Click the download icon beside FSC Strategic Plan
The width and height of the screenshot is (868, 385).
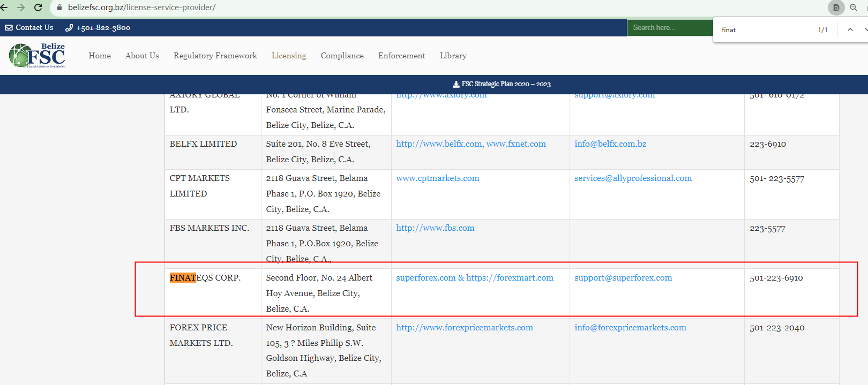pyautogui.click(x=456, y=85)
